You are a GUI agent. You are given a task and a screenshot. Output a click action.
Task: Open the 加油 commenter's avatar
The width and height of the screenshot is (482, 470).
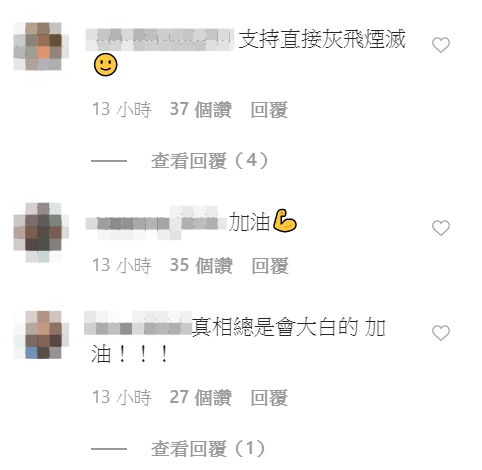pos(41,232)
